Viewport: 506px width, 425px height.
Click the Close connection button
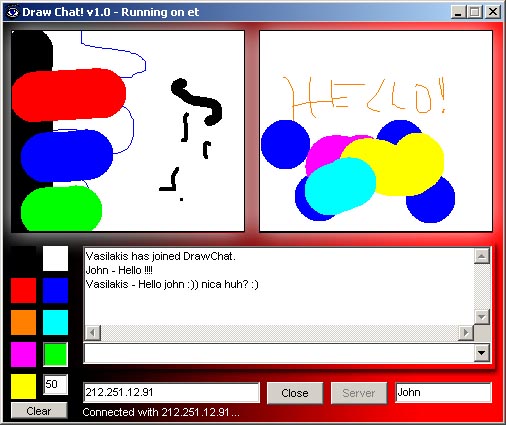pos(295,393)
